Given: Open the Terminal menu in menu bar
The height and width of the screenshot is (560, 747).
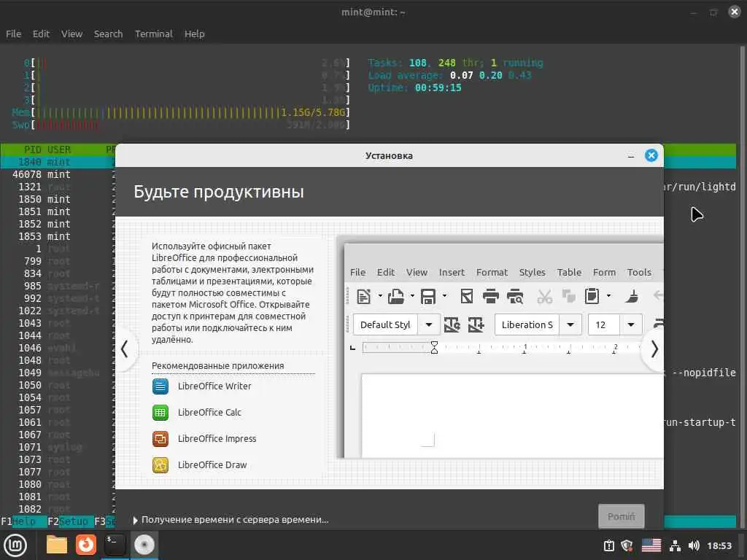Looking at the screenshot, I should pyautogui.click(x=153, y=34).
